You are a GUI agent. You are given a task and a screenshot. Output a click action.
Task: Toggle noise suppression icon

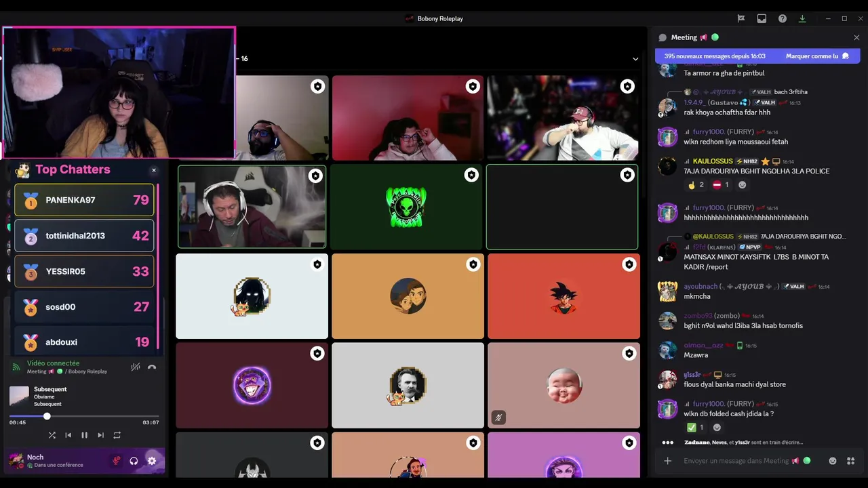pyautogui.click(x=135, y=367)
